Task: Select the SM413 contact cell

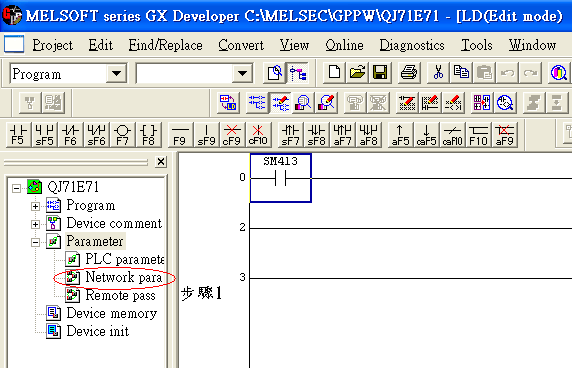Action: coord(281,178)
